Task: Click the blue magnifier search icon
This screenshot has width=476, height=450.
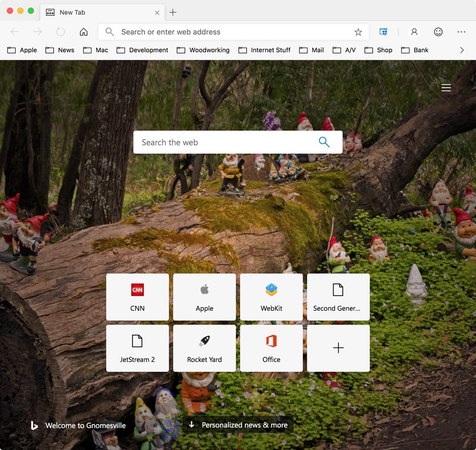Action: point(324,142)
